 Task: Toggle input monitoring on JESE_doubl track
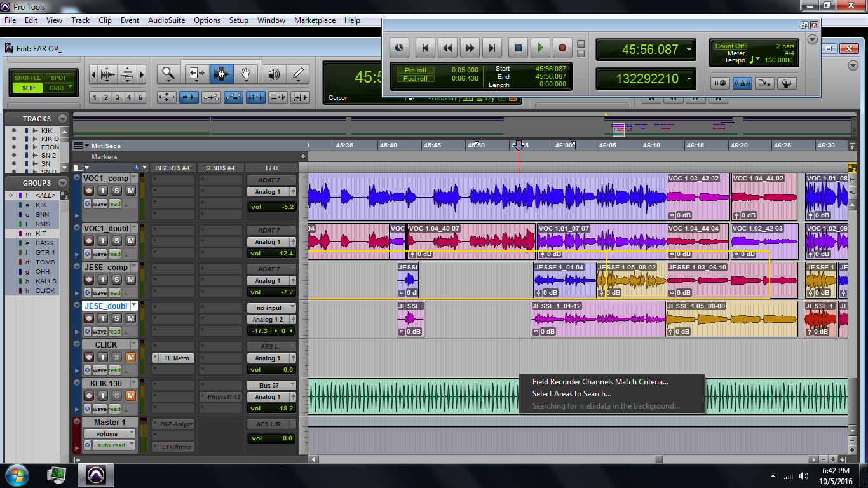[103, 318]
